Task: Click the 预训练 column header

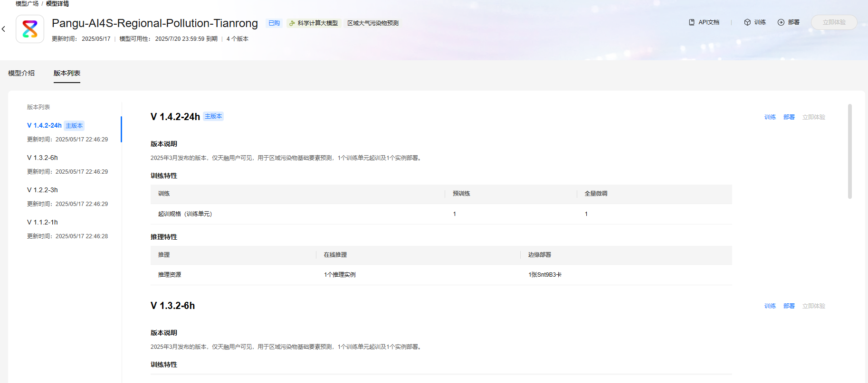Action: (x=461, y=194)
